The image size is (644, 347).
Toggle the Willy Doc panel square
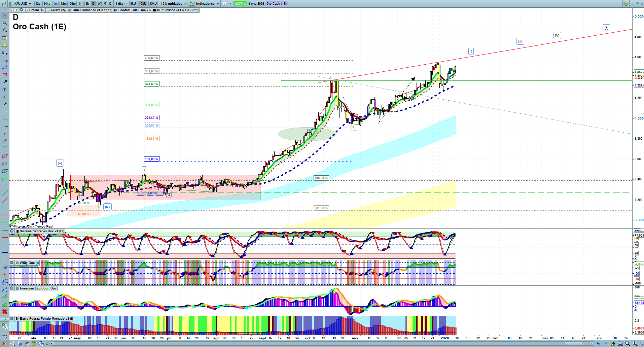tap(17, 263)
